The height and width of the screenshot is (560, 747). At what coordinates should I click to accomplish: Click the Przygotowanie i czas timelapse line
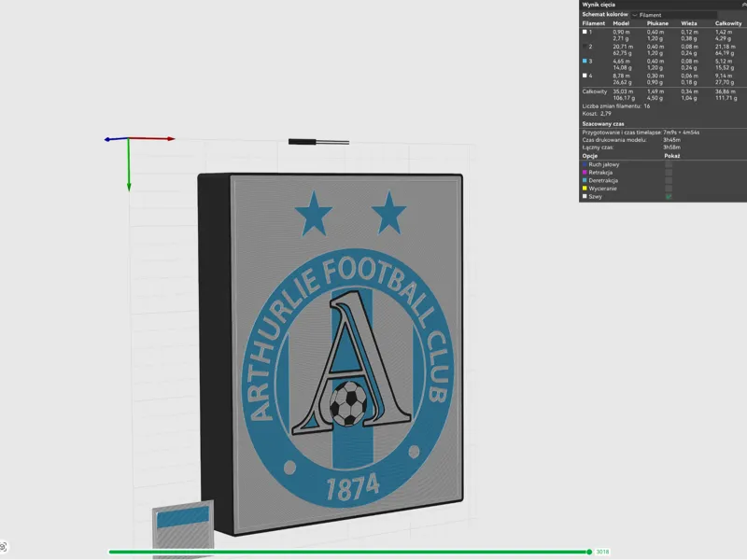(641, 133)
